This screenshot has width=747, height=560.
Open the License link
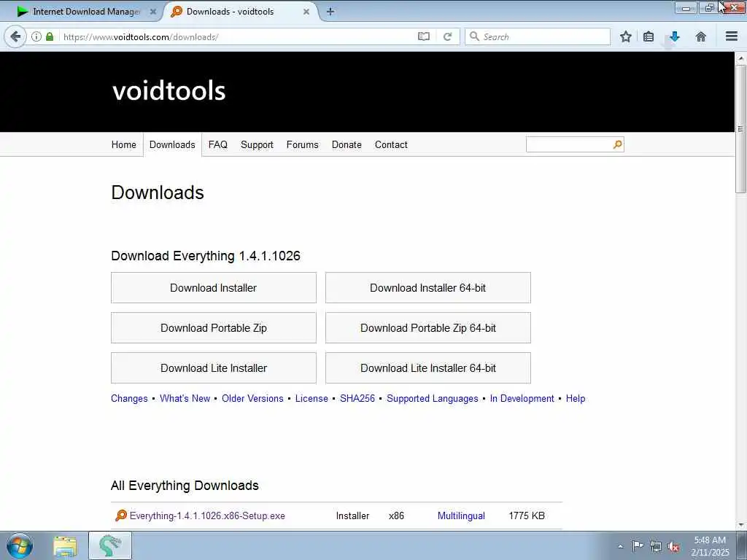(311, 398)
